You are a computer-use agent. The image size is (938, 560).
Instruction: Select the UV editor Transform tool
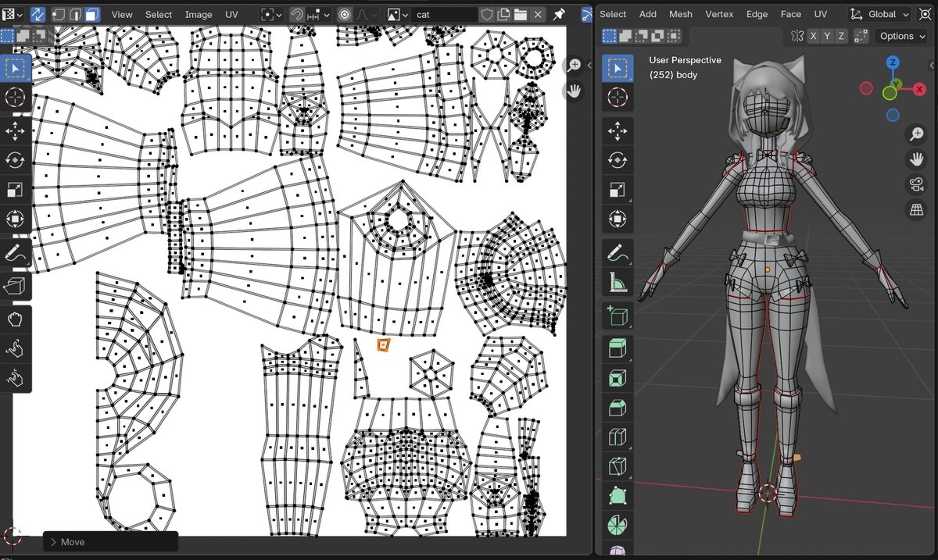pos(16,219)
